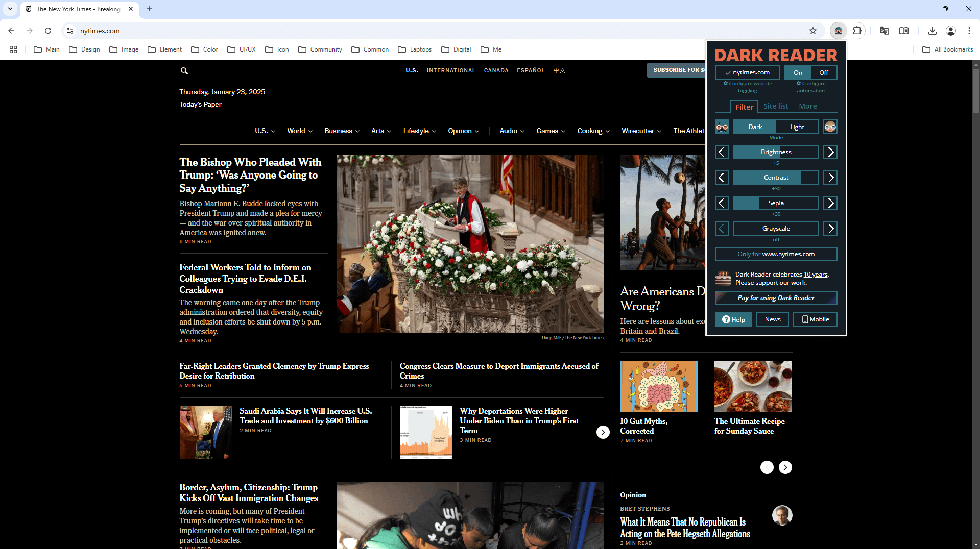Expand the Opinion section menu

[x=464, y=131]
